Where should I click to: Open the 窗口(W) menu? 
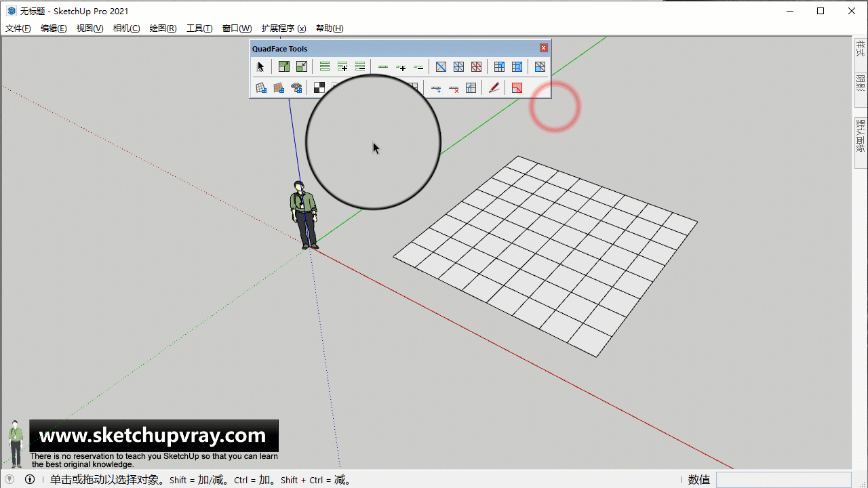(x=237, y=28)
